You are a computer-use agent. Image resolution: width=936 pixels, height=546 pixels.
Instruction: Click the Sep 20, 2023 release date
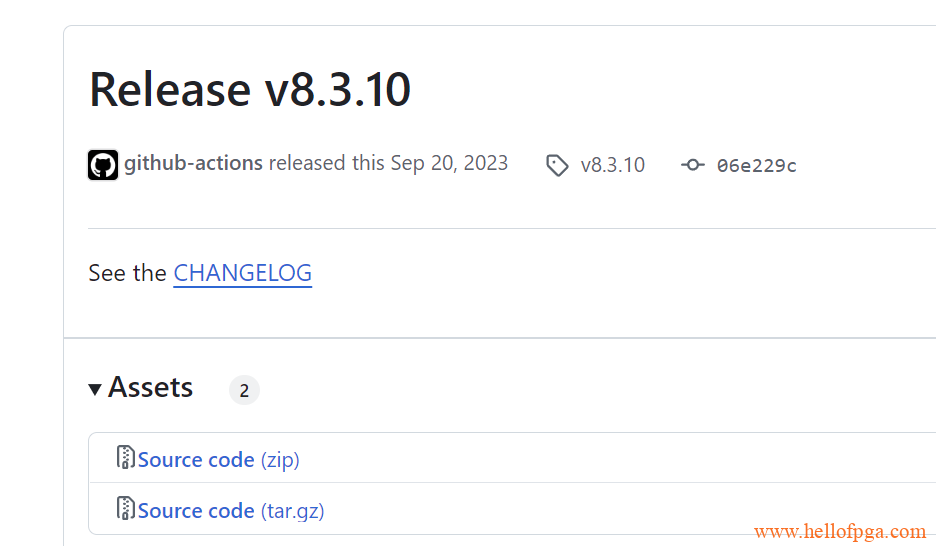[x=449, y=163]
